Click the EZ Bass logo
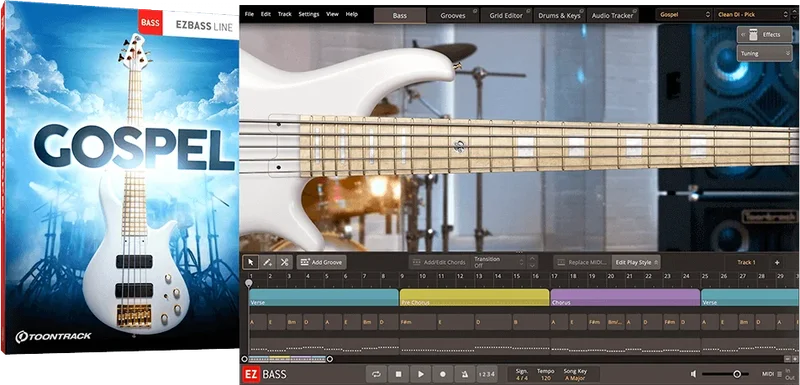The image size is (800, 385). pyautogui.click(x=264, y=374)
